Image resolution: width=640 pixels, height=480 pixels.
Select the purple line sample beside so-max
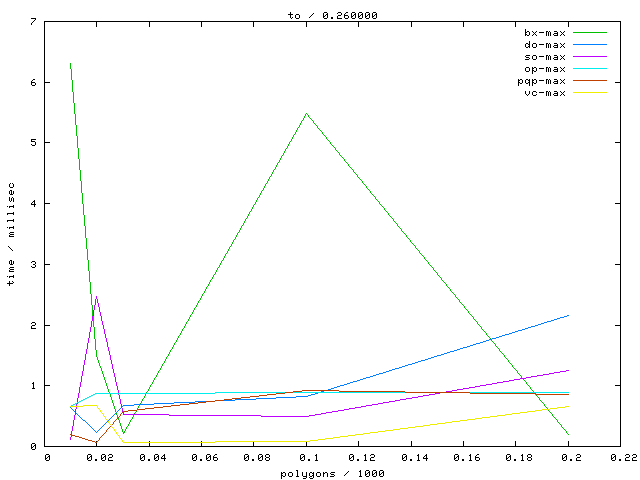[590, 57]
